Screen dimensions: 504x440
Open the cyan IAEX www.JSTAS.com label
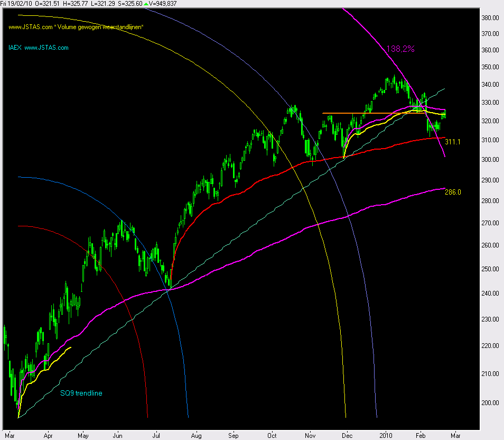click(x=38, y=48)
